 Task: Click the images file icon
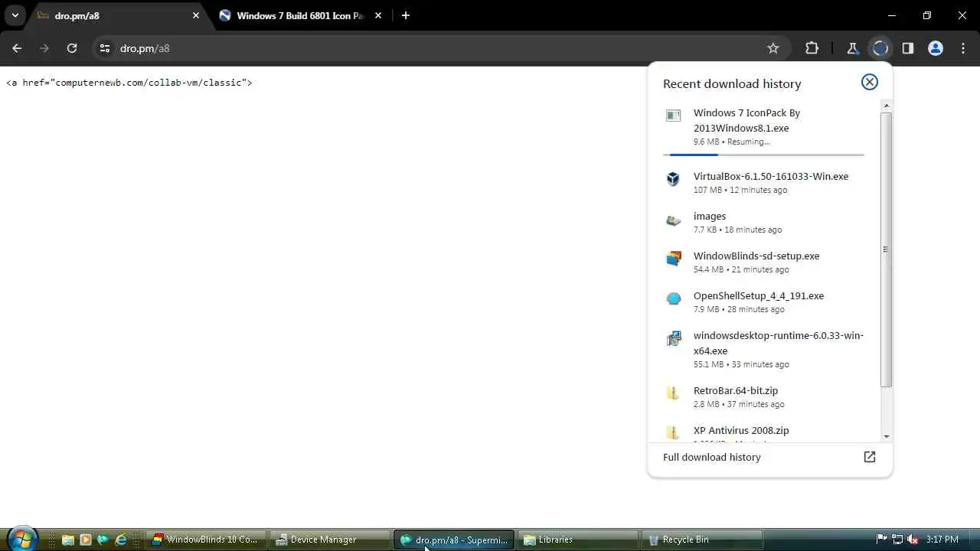[x=673, y=220]
